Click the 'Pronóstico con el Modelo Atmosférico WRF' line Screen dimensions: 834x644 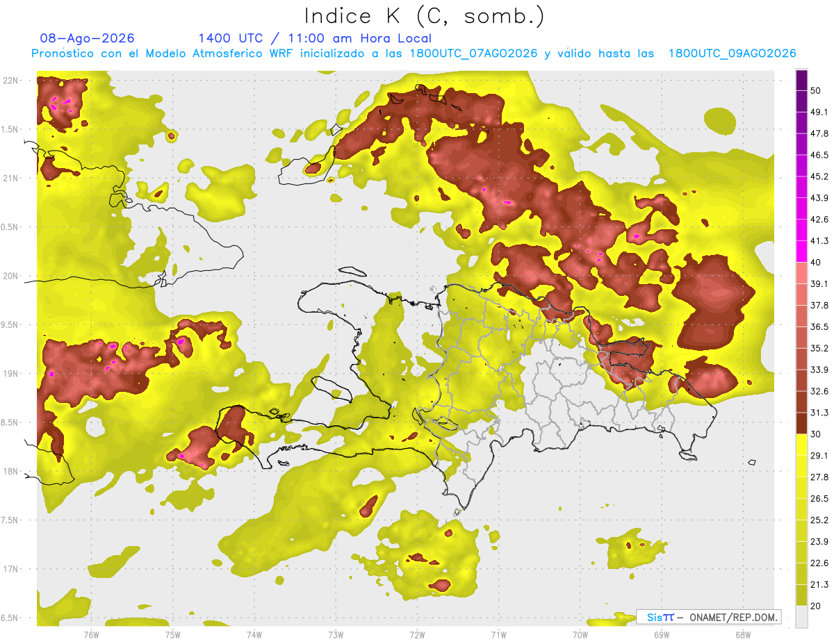click(x=414, y=53)
